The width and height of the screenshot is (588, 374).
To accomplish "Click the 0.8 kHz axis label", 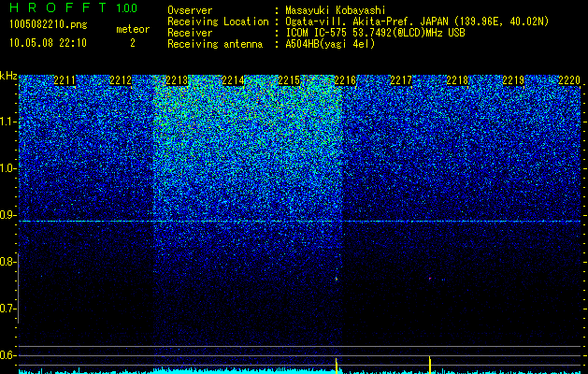I will pos(7,262).
